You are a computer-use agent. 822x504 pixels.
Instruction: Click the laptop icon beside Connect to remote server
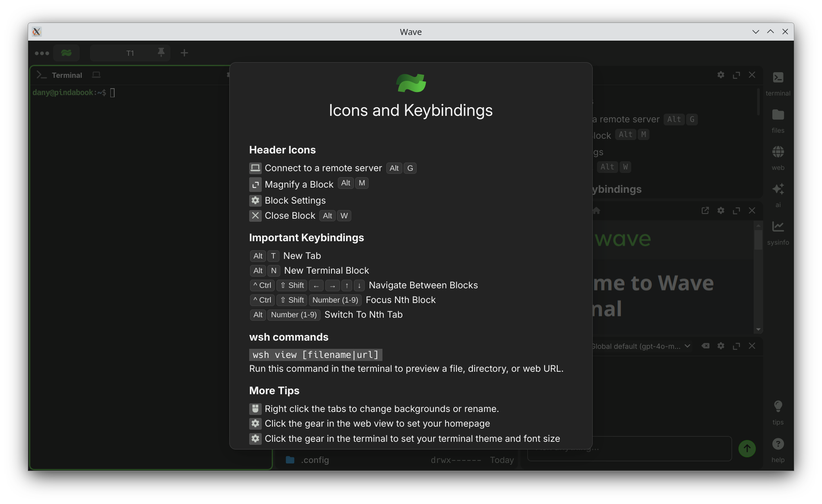click(x=255, y=168)
